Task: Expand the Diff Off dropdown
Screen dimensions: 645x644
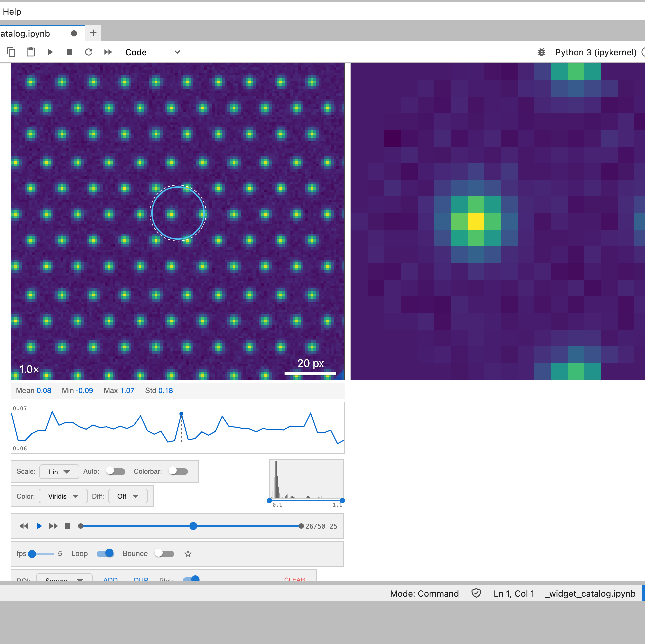Action: pos(128,496)
